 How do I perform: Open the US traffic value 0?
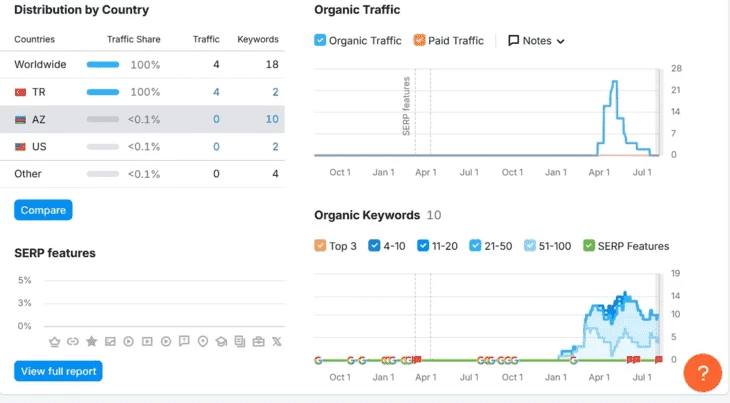[x=216, y=147]
